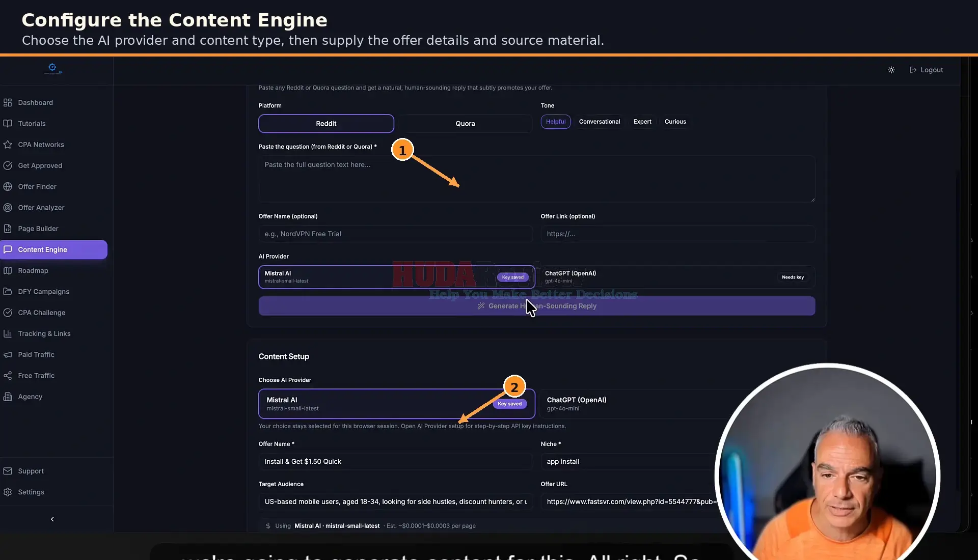Collapse the sidebar with the chevron
Viewport: 978px width, 560px height.
click(52, 519)
